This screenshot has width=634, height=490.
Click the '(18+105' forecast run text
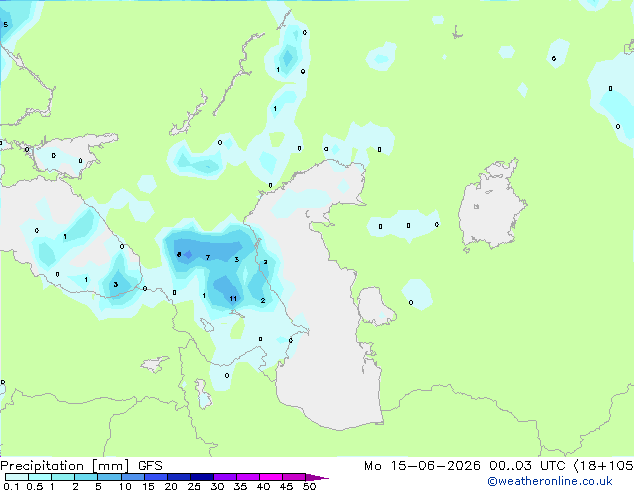click(x=604, y=466)
